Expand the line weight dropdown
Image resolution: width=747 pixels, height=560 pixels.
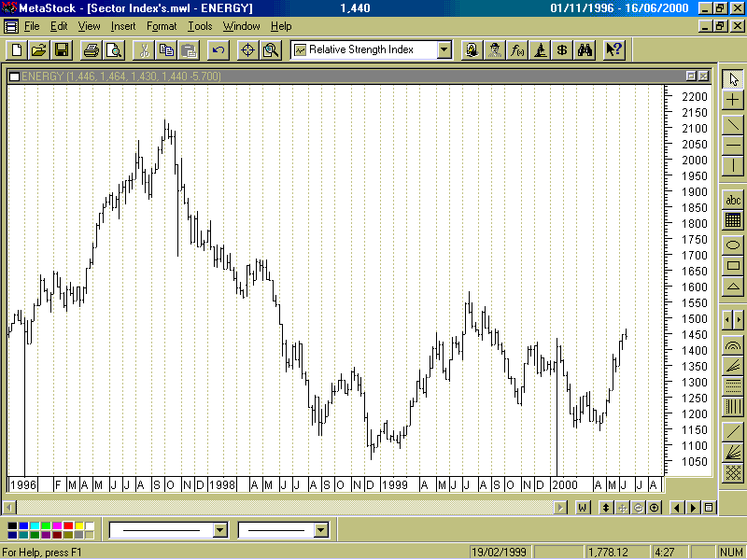(x=321, y=530)
